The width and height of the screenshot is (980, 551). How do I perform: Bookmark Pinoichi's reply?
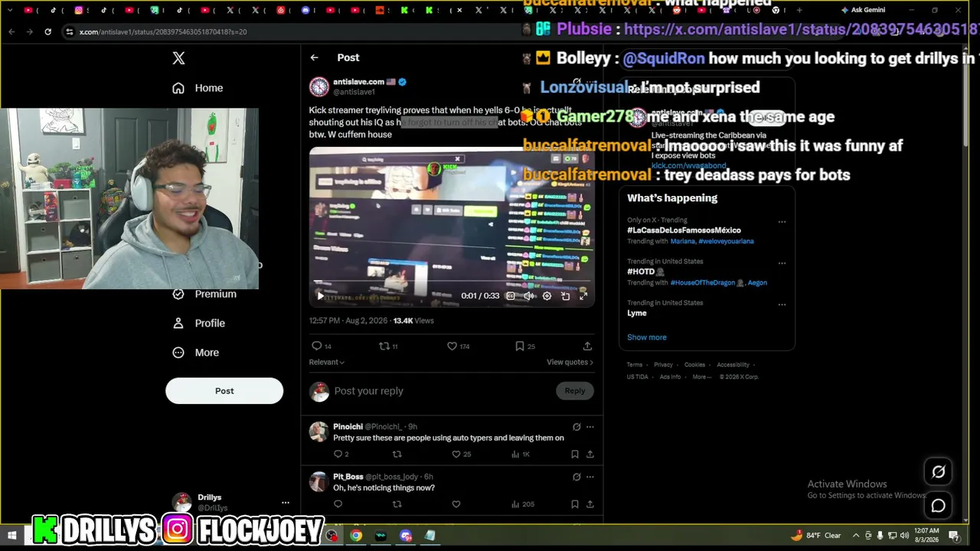coord(575,454)
